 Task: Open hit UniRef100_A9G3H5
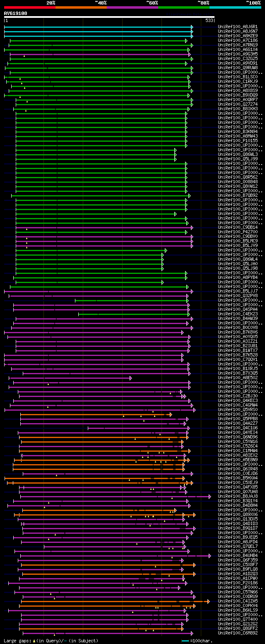point(238,54)
